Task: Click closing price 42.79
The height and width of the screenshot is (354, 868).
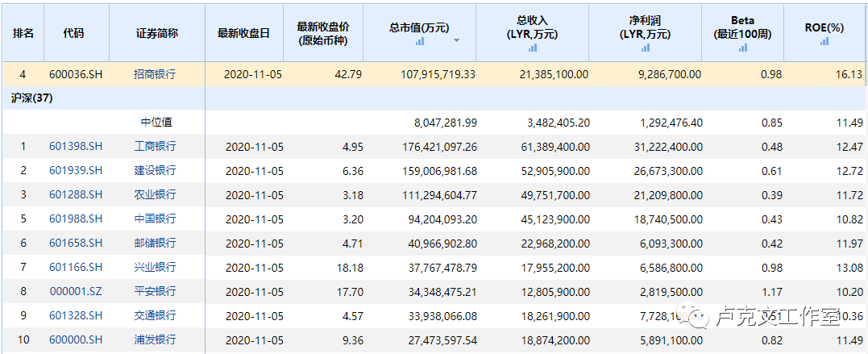Action: [349, 73]
